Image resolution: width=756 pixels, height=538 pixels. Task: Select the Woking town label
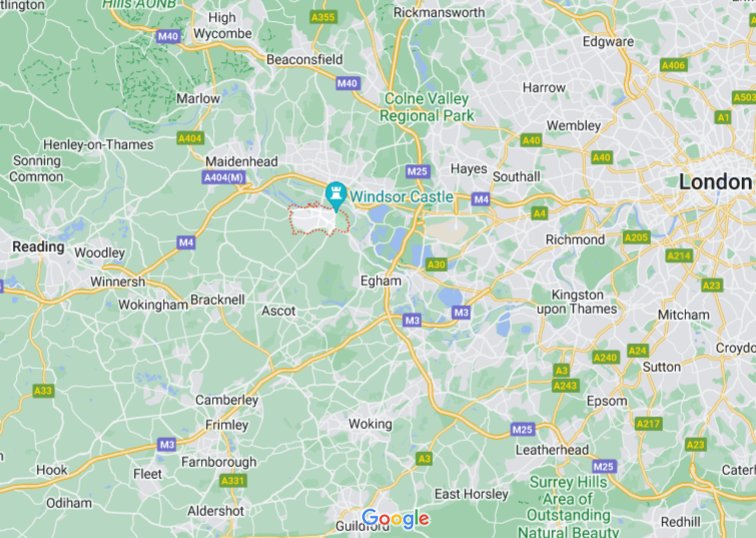click(370, 424)
